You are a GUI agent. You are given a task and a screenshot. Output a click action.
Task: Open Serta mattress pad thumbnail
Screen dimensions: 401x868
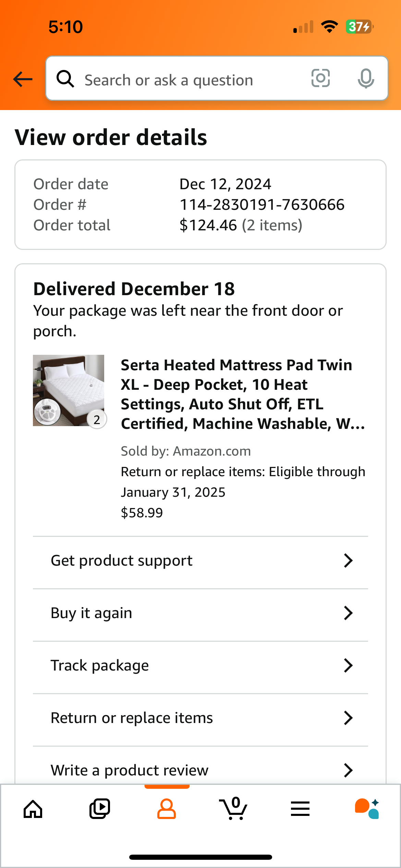tap(69, 390)
